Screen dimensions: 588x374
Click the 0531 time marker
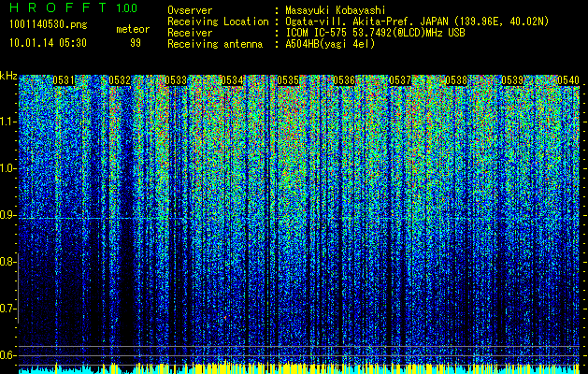click(x=64, y=80)
